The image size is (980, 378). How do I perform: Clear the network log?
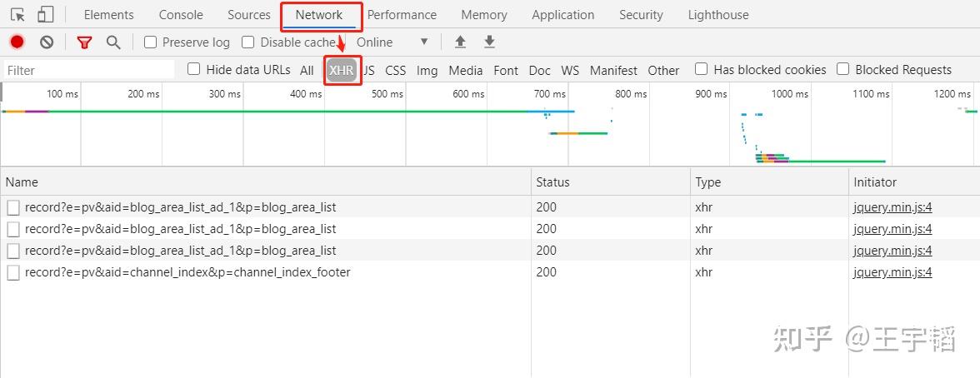click(47, 42)
